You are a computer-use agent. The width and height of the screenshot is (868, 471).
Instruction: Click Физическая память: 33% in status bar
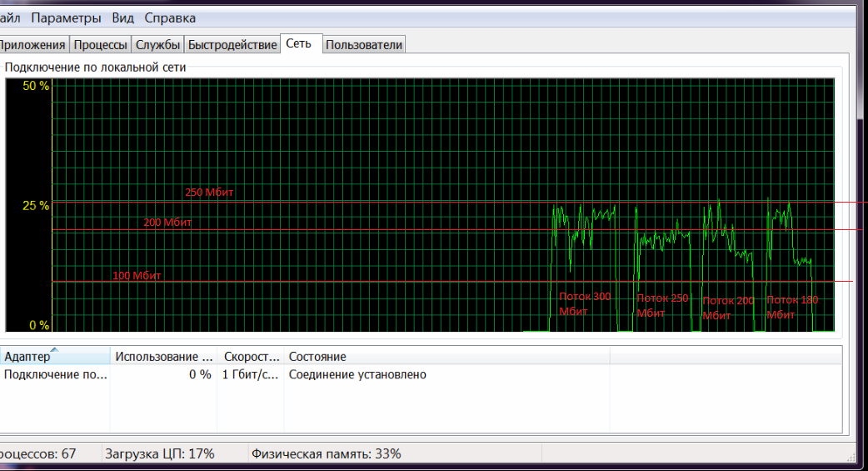click(x=326, y=453)
